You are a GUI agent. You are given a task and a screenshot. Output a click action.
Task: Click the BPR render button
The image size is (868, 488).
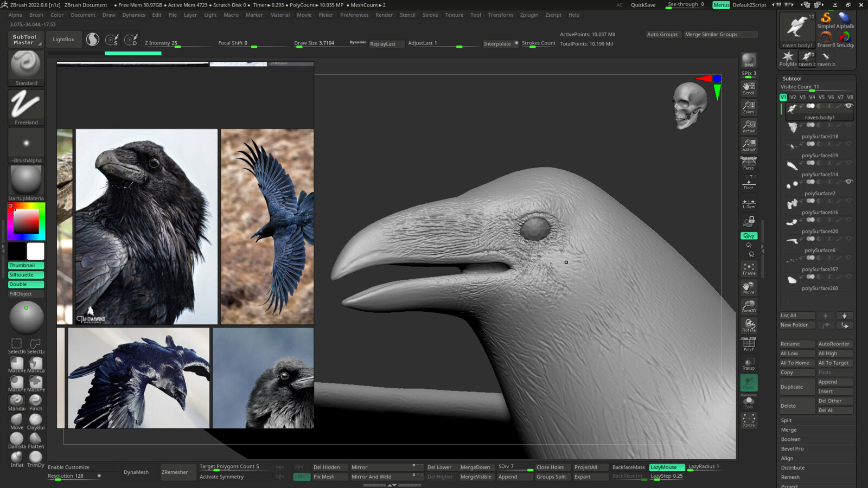tap(749, 60)
